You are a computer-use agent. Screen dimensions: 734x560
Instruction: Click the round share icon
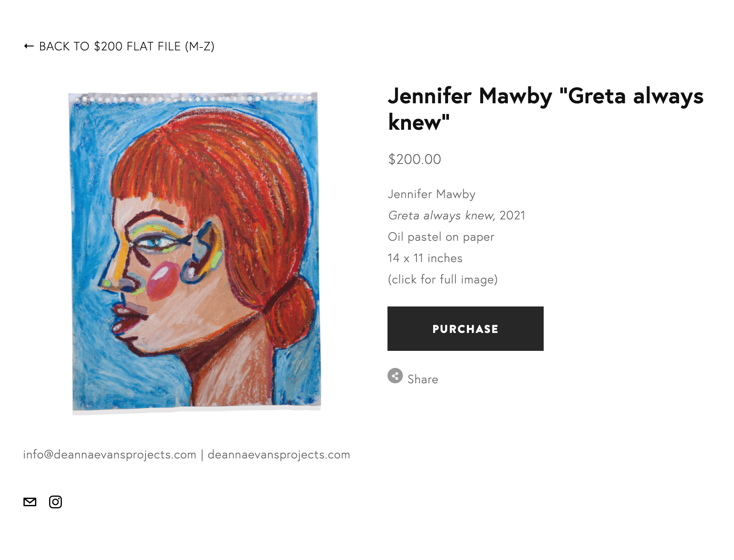click(395, 376)
